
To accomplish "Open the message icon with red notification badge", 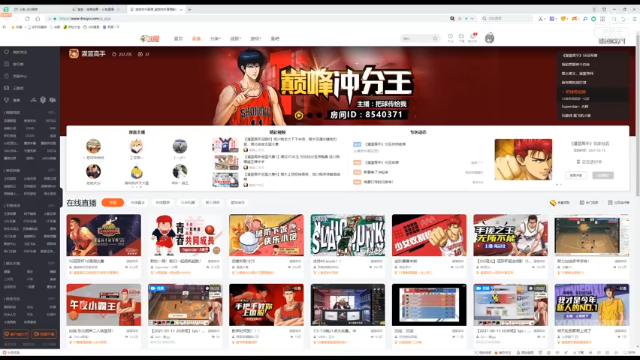I will pos(473,37).
